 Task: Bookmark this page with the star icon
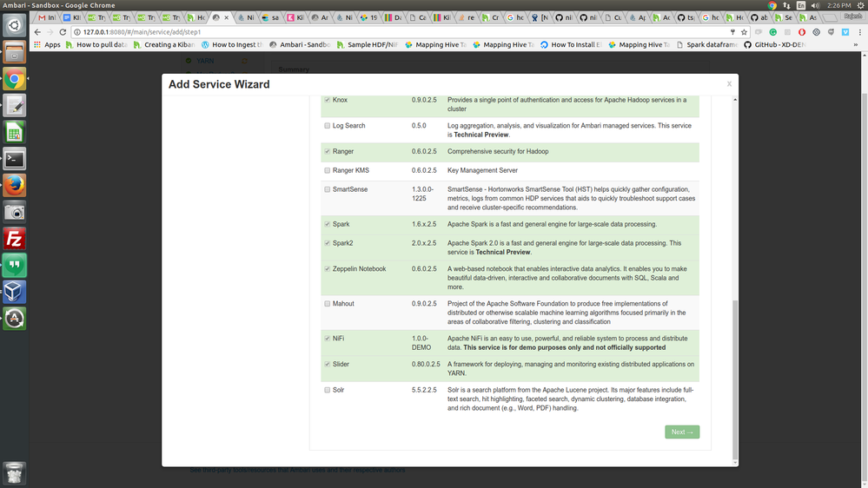point(744,32)
